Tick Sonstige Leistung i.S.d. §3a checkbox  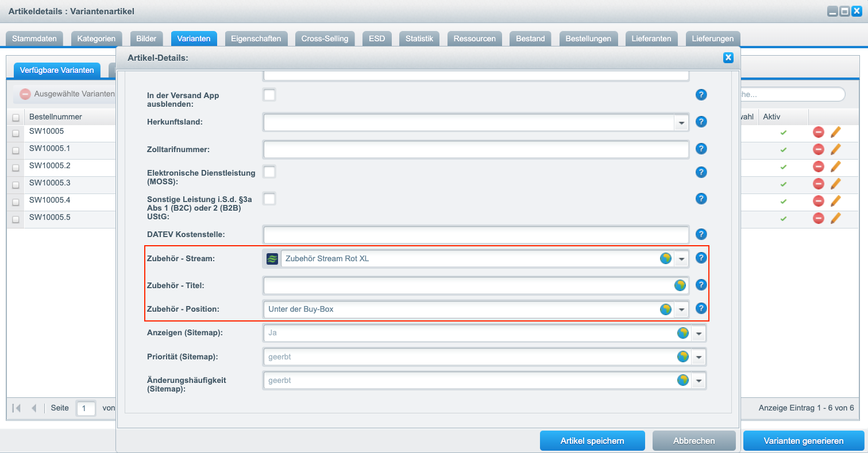click(x=269, y=199)
